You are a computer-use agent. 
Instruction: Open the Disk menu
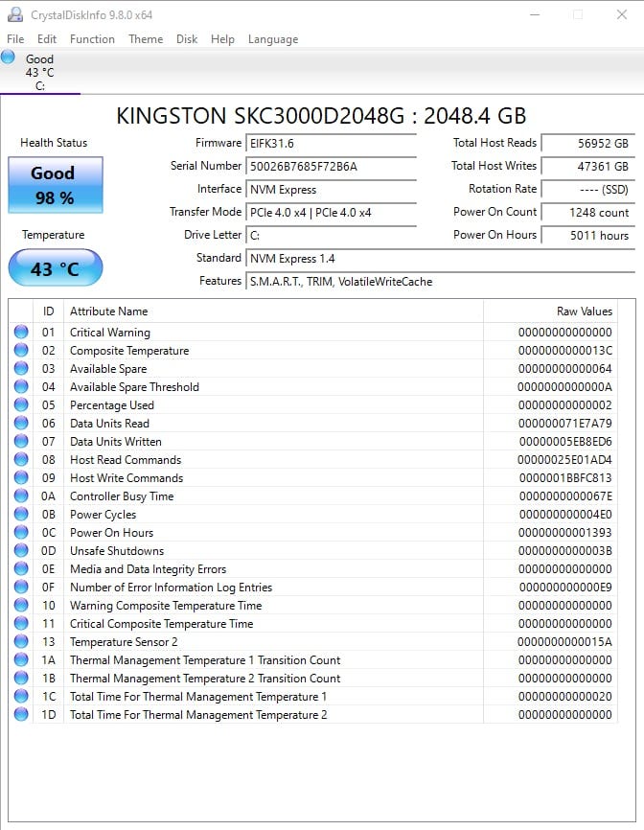pos(187,39)
